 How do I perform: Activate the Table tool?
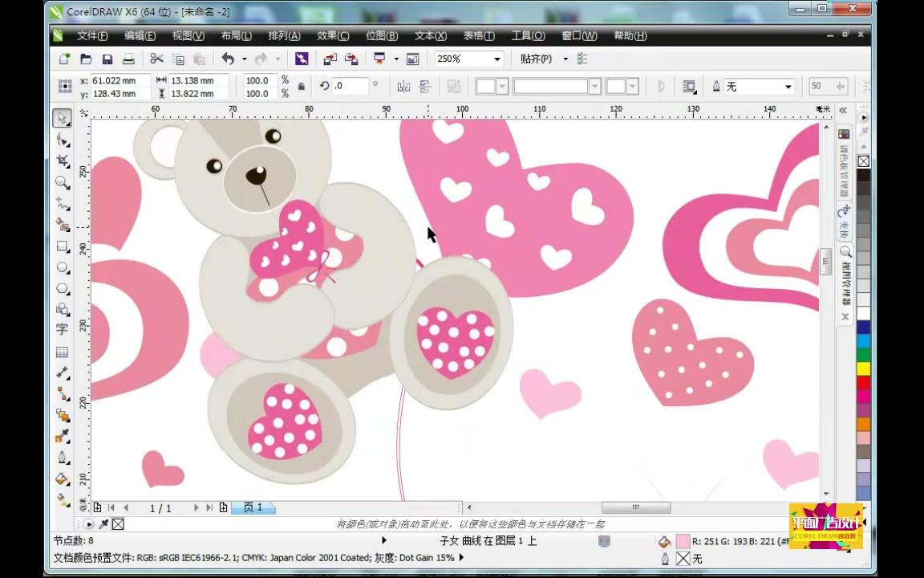[62, 352]
